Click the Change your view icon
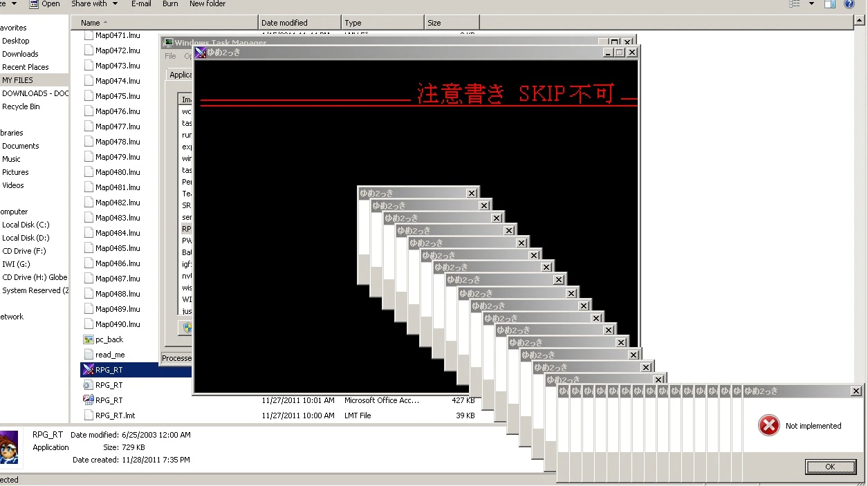The height and width of the screenshot is (486, 868). coord(795,3)
